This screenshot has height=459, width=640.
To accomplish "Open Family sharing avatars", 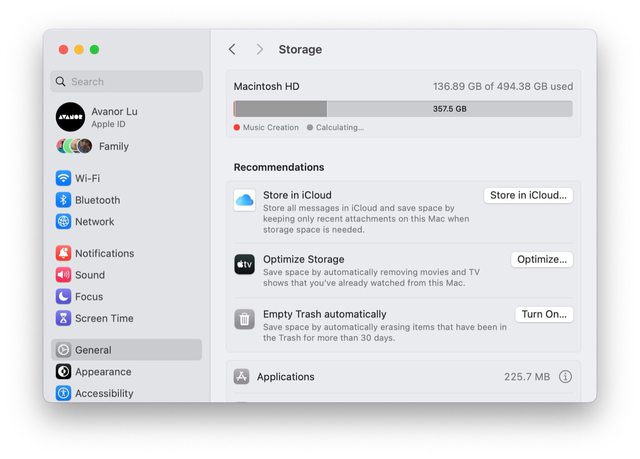I will tap(74, 146).
